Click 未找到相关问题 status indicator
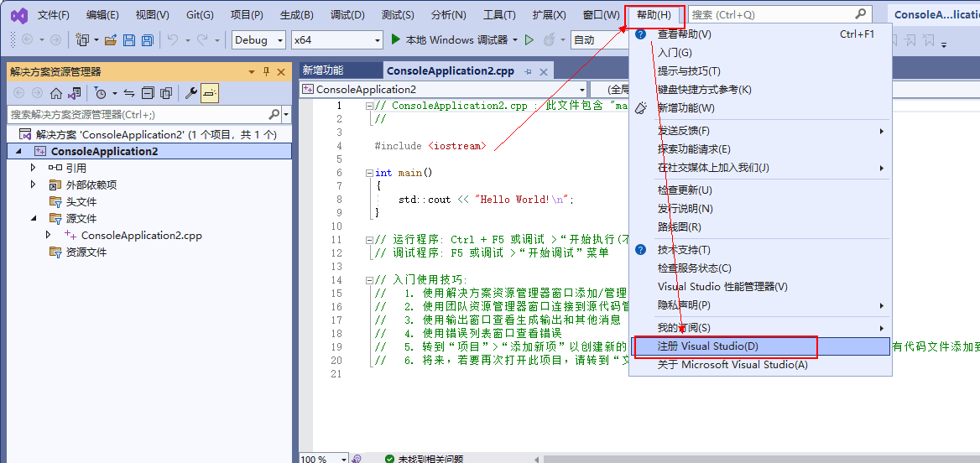Image resolution: width=980 pixels, height=463 pixels. pyautogui.click(x=425, y=460)
